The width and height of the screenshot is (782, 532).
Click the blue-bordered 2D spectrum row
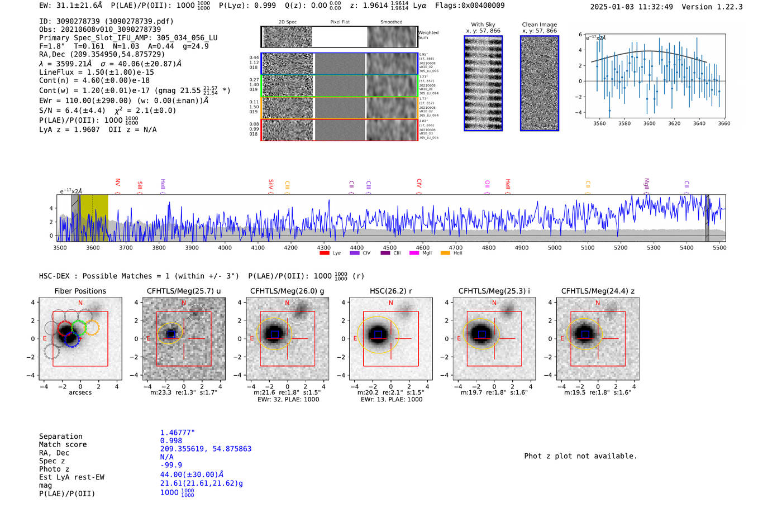(339, 64)
